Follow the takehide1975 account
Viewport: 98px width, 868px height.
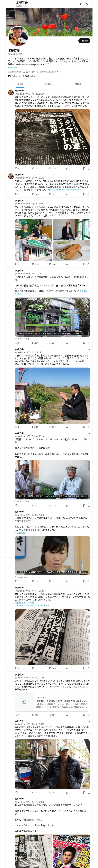pos(84,41)
